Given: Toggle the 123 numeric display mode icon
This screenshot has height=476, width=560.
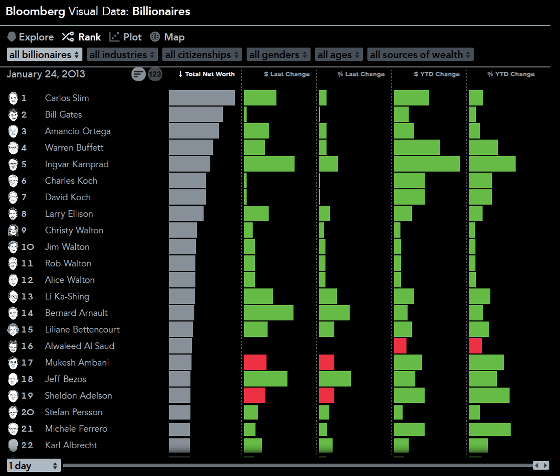Looking at the screenshot, I should (155, 74).
